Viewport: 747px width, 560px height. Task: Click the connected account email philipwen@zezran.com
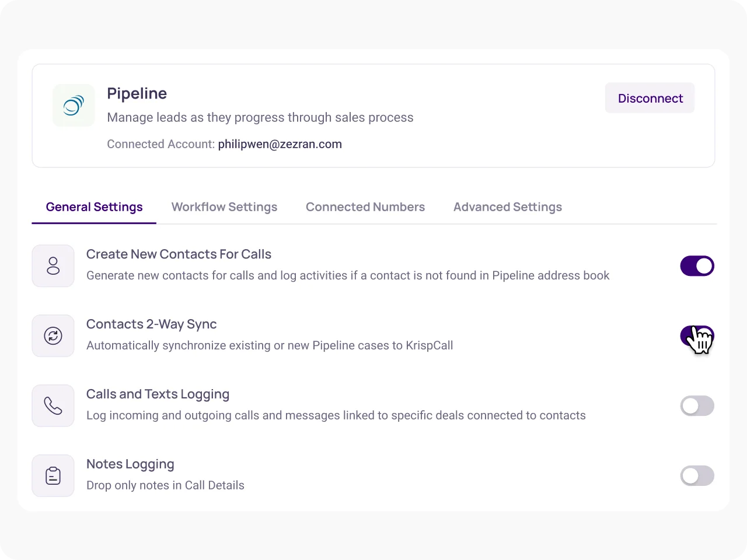pyautogui.click(x=280, y=144)
